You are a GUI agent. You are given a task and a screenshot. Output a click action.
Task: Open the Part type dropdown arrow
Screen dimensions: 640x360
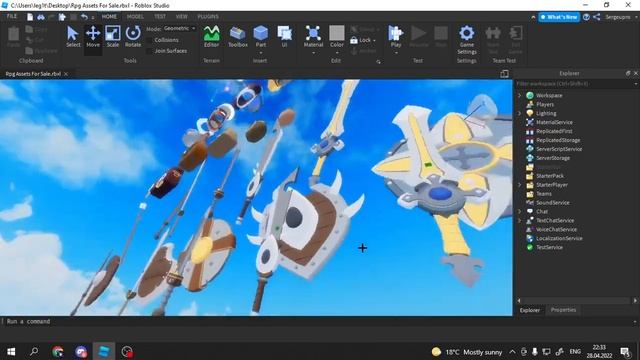pyautogui.click(x=260, y=53)
